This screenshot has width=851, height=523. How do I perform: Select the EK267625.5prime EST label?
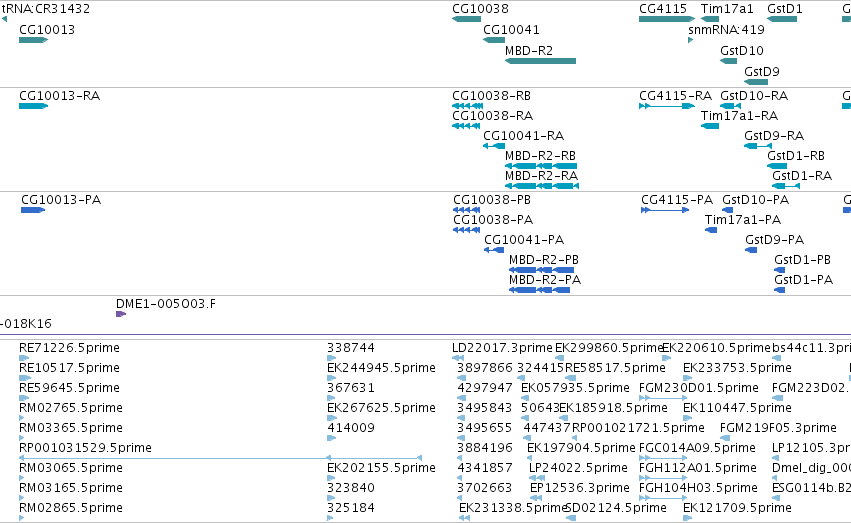(381, 409)
